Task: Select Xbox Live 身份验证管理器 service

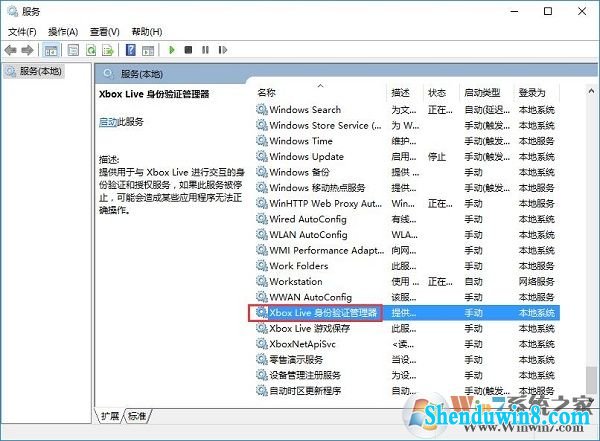Action: point(408,313)
